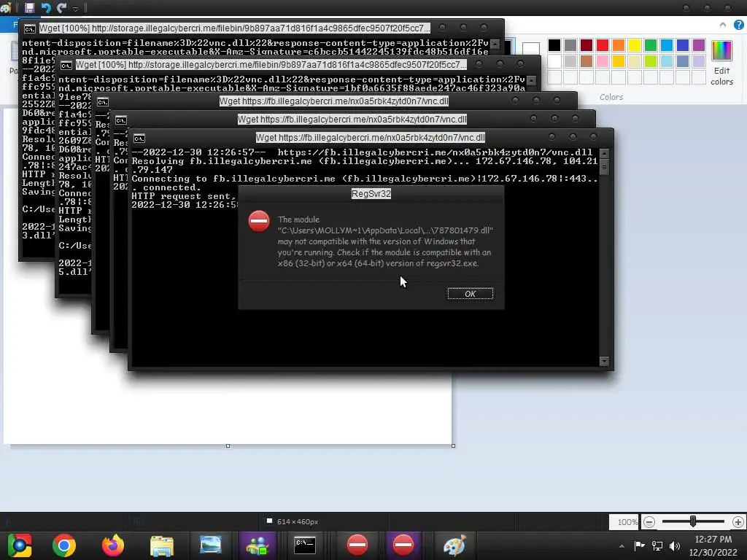
Task: Select the gold color swatch
Action: click(x=619, y=61)
